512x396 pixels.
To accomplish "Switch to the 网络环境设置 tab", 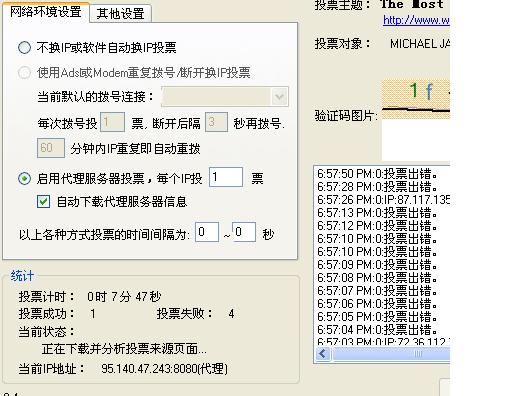I will point(46,12).
